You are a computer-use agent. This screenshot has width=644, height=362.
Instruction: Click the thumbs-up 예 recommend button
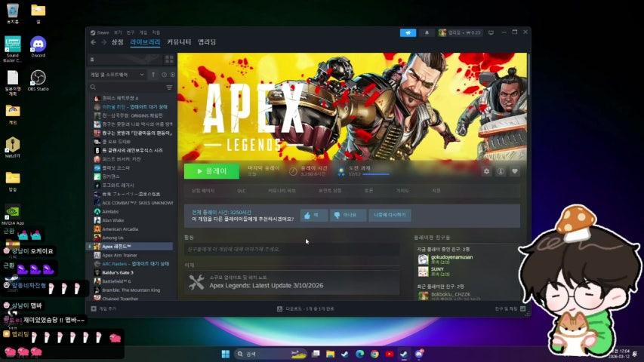(x=314, y=215)
